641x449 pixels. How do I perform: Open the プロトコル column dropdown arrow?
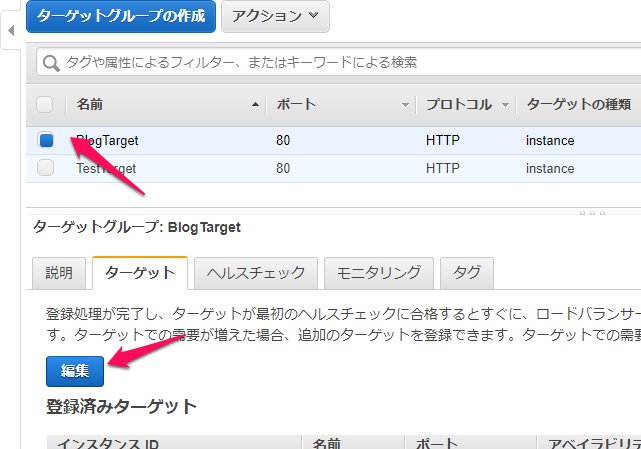[506, 105]
